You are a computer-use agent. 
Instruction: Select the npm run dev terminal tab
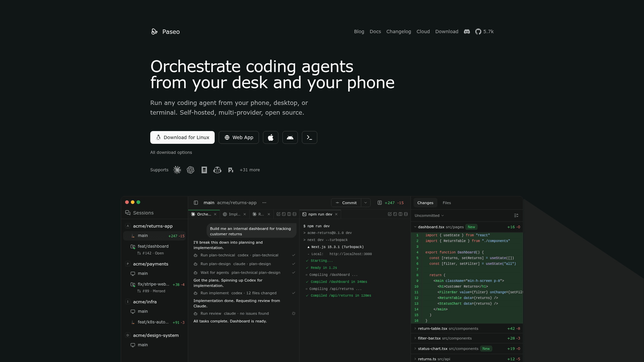pos(320,215)
